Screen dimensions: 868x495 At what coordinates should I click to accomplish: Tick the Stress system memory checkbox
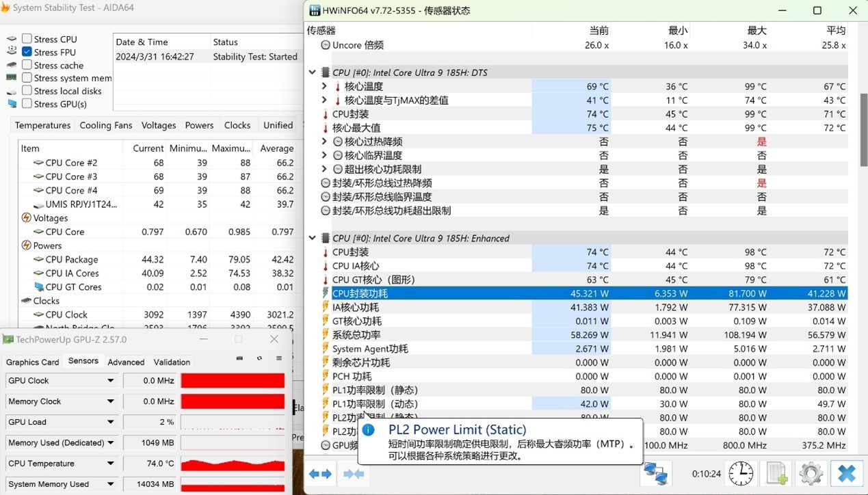point(27,78)
